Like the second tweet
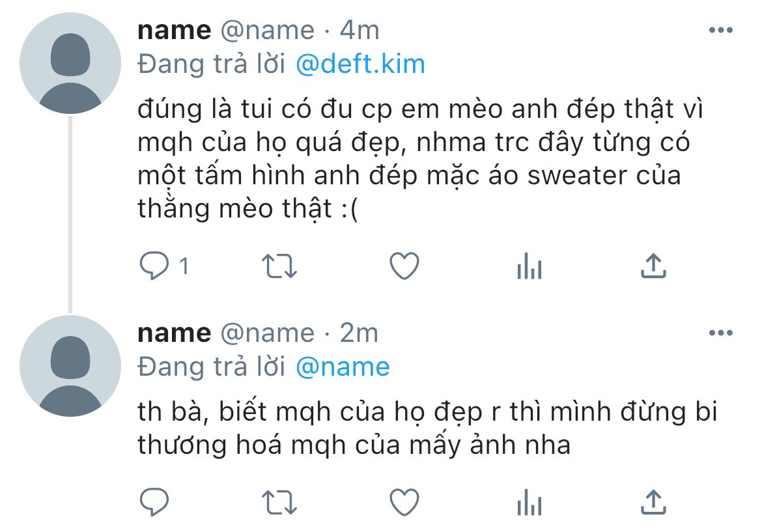This screenshot has width=762, height=532. (x=404, y=502)
